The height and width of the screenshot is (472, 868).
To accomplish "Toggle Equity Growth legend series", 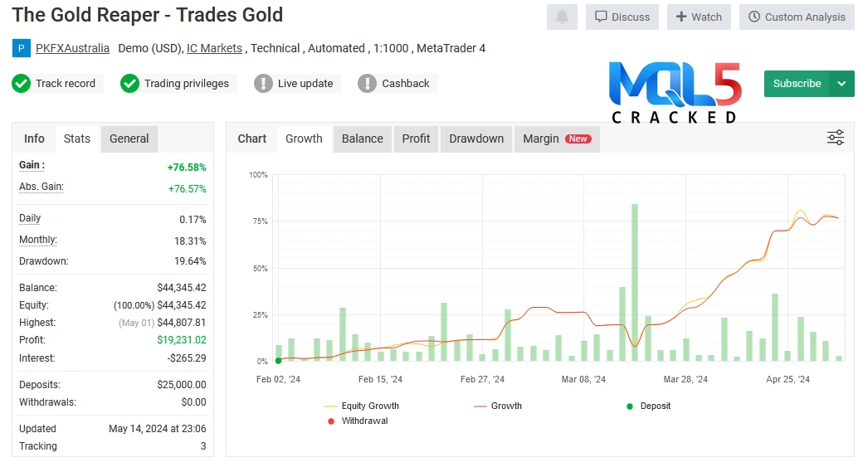I will pyautogui.click(x=362, y=406).
